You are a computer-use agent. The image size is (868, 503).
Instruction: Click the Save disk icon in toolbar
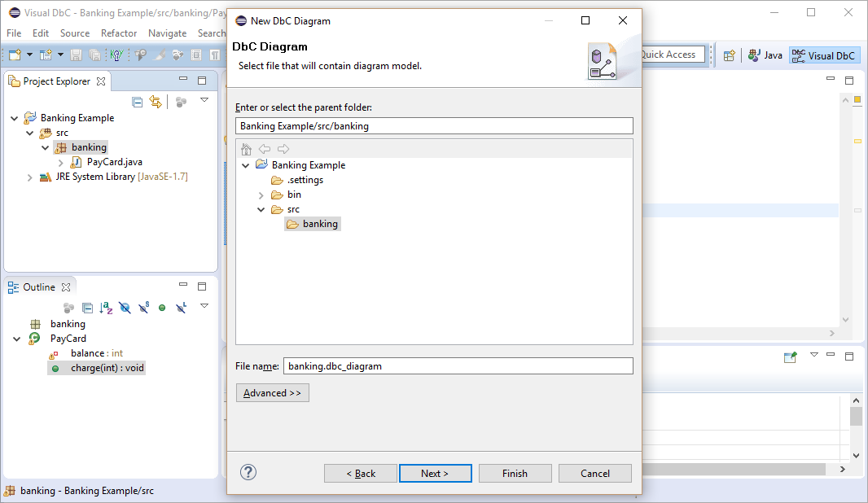coord(77,55)
